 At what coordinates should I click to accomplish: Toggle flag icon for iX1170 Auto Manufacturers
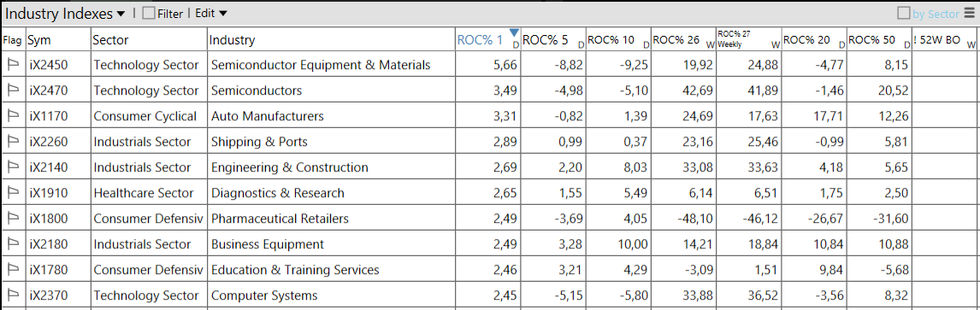[13, 116]
